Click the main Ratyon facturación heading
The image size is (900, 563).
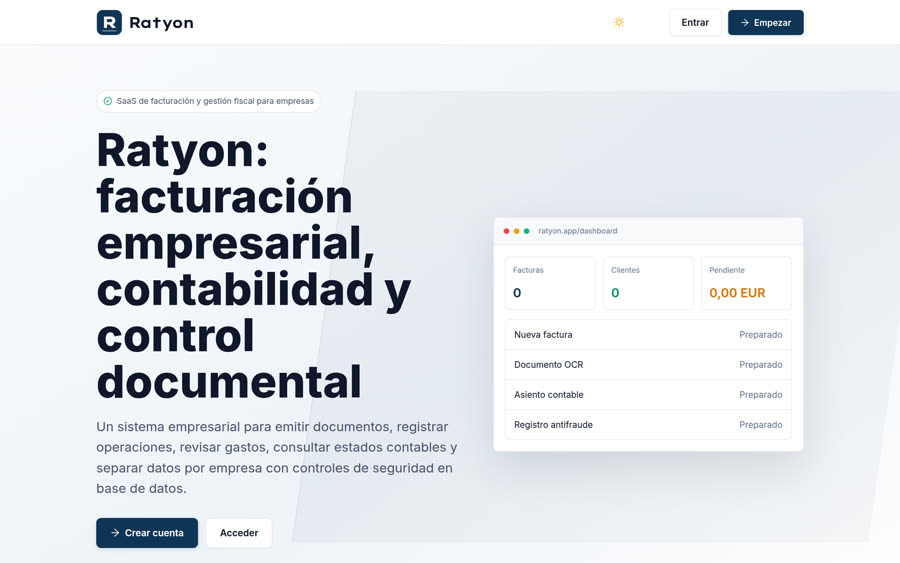click(x=254, y=266)
